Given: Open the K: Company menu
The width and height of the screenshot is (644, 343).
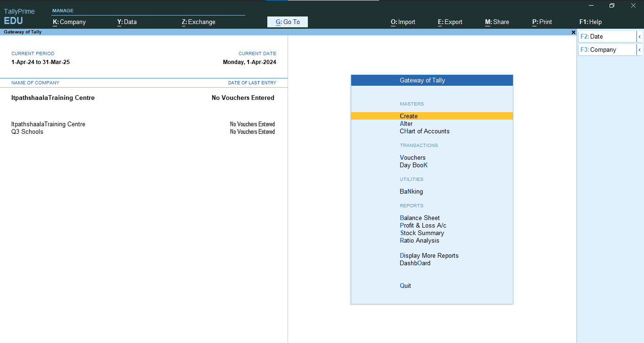Looking at the screenshot, I should [69, 22].
